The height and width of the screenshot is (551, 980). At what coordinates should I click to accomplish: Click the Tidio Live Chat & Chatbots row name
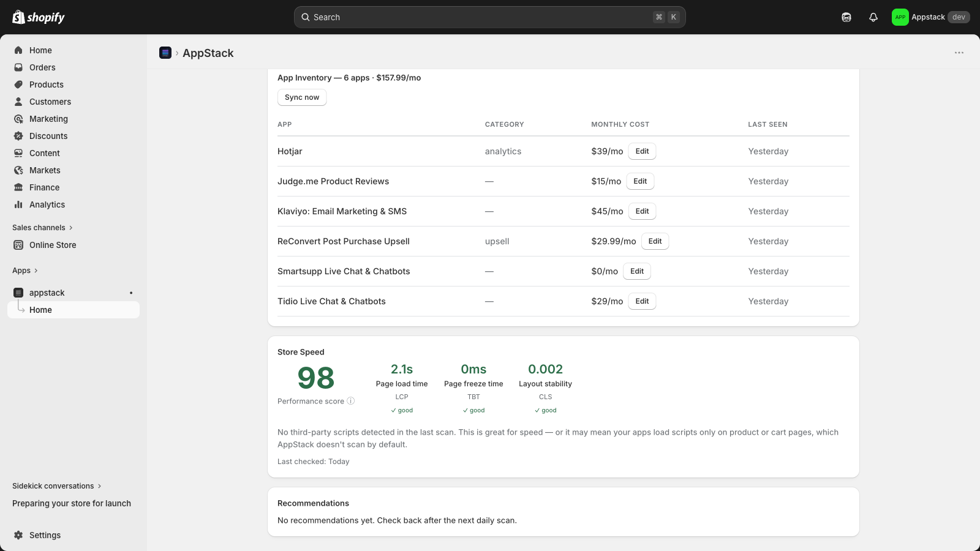pos(331,301)
